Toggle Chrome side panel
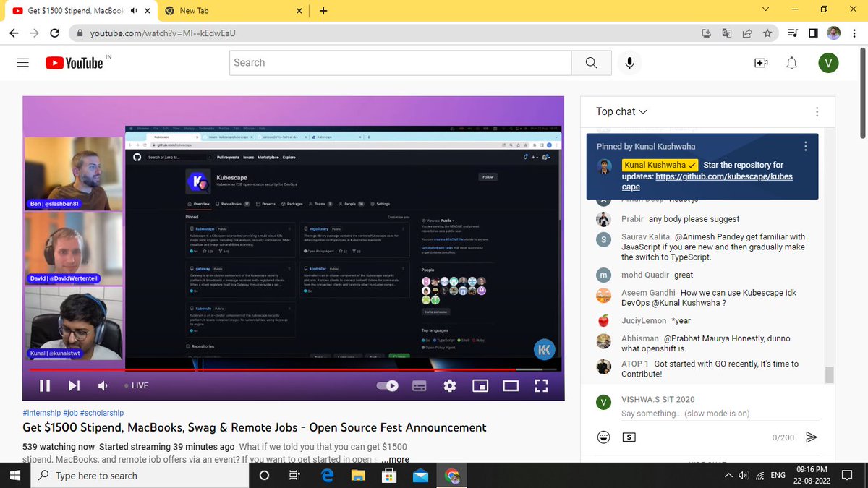The height and width of the screenshot is (488, 868). coord(813,33)
